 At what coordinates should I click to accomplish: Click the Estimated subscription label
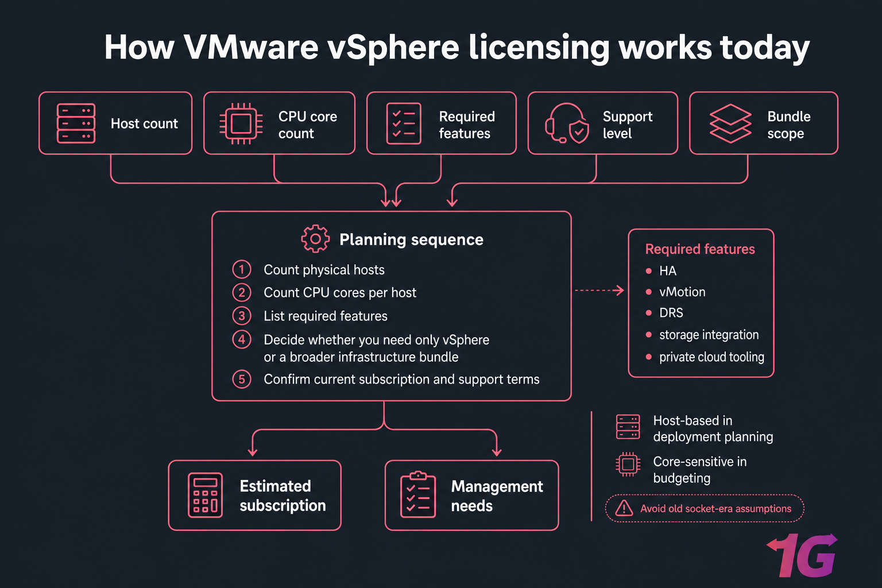click(283, 496)
